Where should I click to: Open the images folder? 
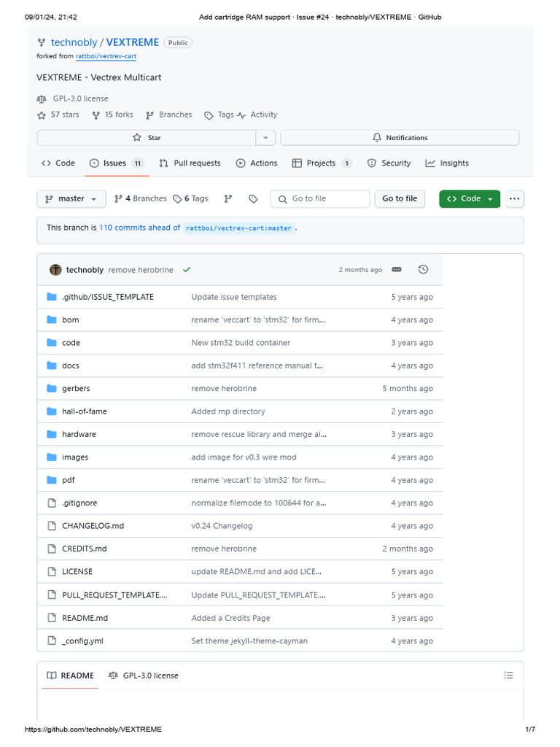coord(75,457)
